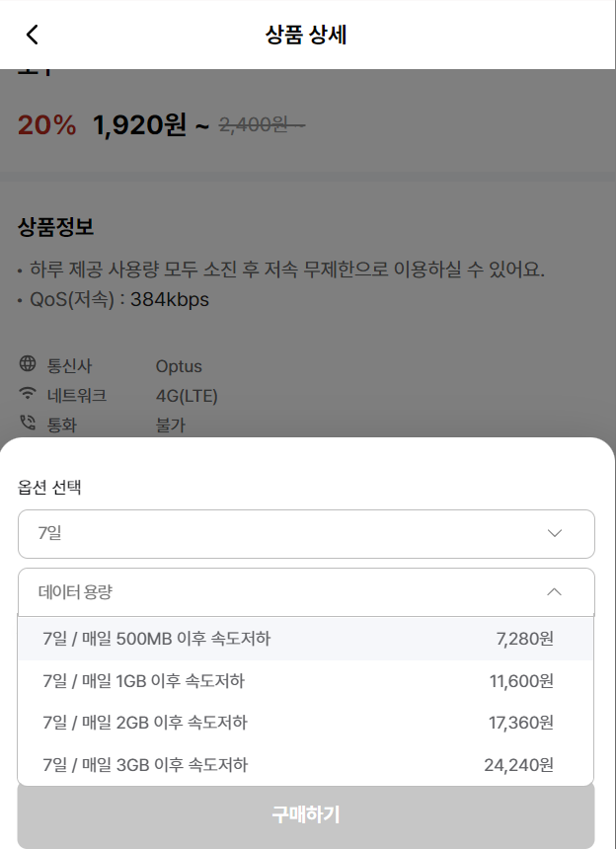Click the 상품 상세 page title

(306, 35)
